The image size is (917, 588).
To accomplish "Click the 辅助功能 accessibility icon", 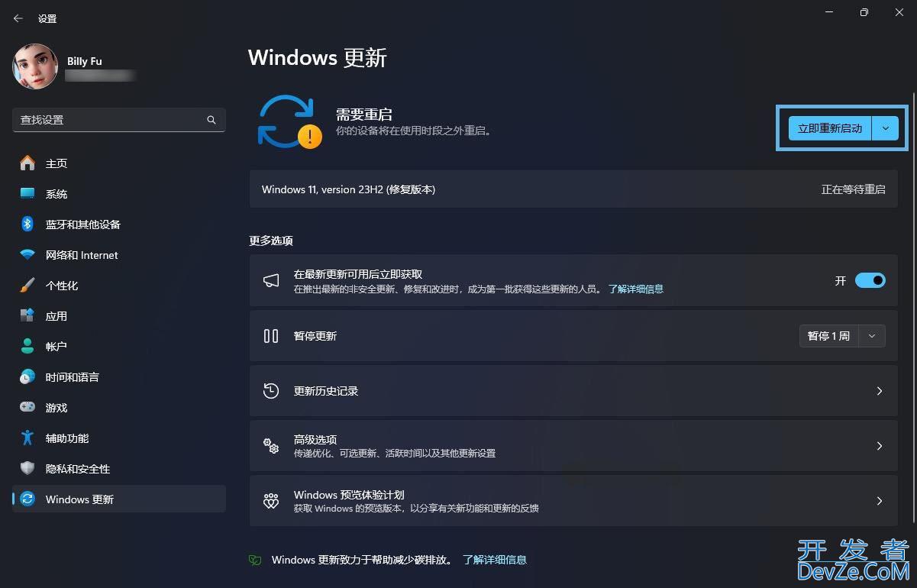I will 27,438.
